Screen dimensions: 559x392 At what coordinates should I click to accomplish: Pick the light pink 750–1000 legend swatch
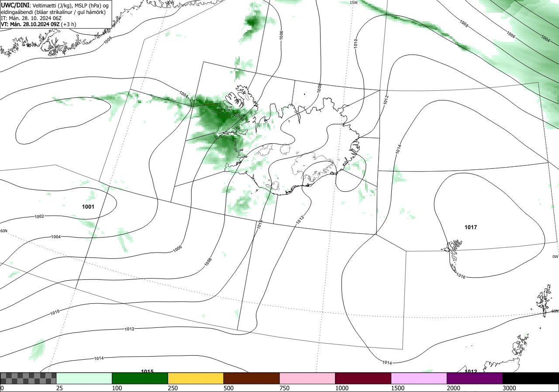click(307, 378)
